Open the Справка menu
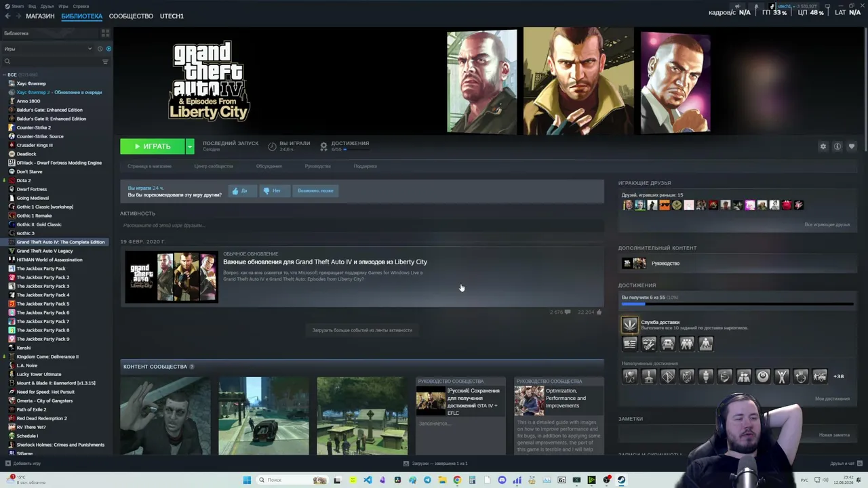 tap(81, 6)
